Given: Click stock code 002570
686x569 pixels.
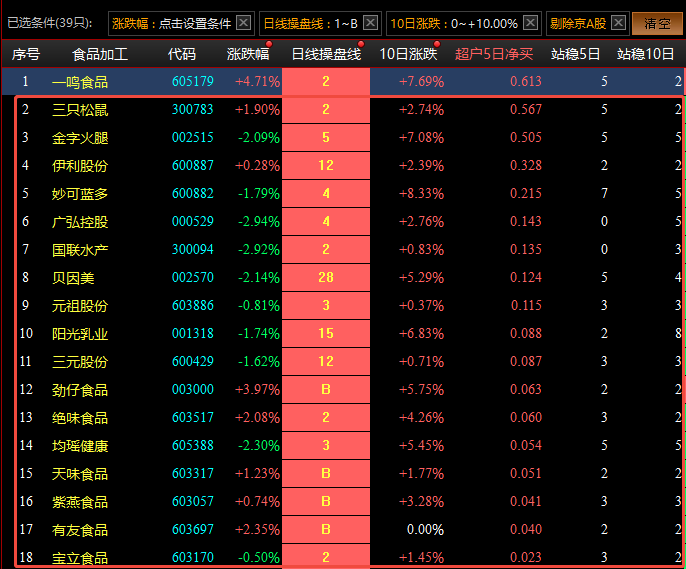Looking at the screenshot, I should click(192, 277).
